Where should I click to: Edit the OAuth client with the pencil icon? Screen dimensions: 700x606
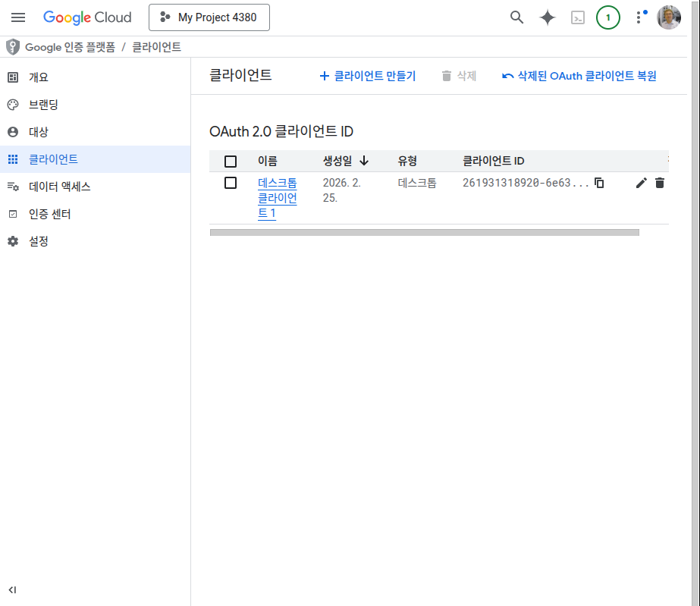point(642,183)
